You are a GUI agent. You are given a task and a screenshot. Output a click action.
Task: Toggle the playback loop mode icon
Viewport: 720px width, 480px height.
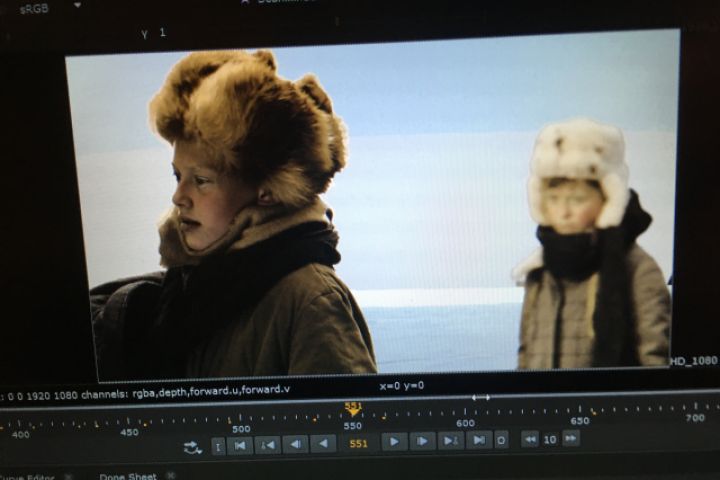pos(193,447)
